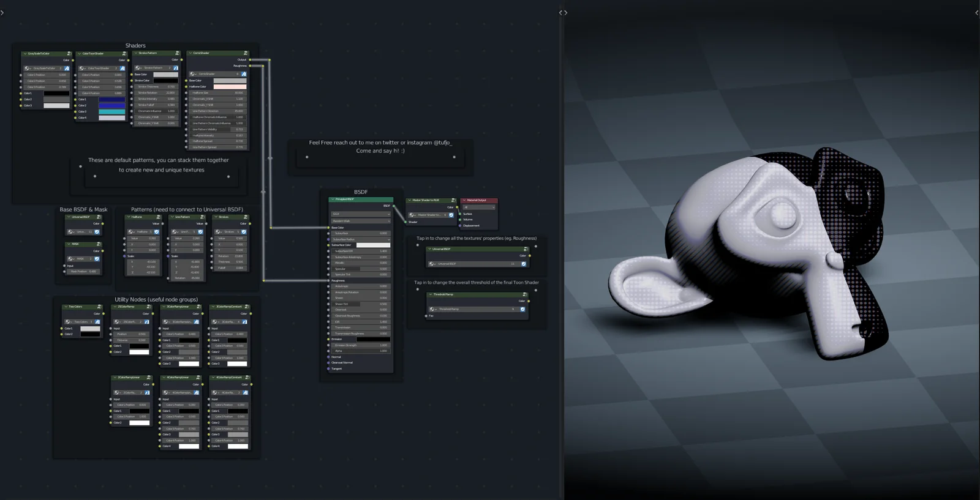Click the ComicShader Roughness output socket
The image size is (980, 500).
coord(250,65)
